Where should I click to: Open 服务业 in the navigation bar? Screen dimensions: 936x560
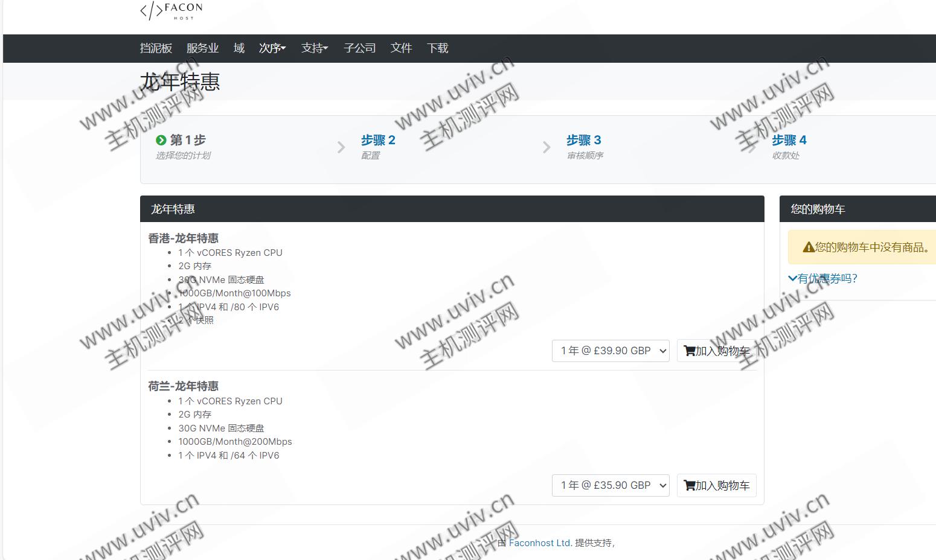[202, 48]
